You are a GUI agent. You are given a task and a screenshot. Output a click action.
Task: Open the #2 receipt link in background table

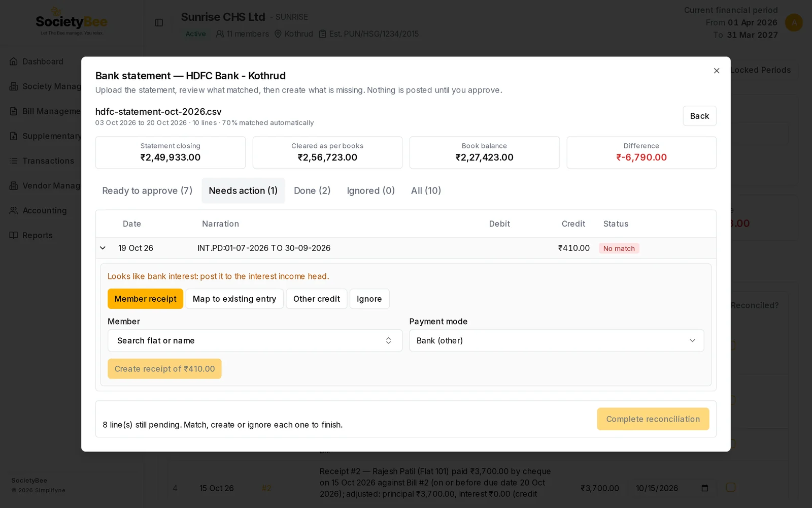pyautogui.click(x=266, y=488)
